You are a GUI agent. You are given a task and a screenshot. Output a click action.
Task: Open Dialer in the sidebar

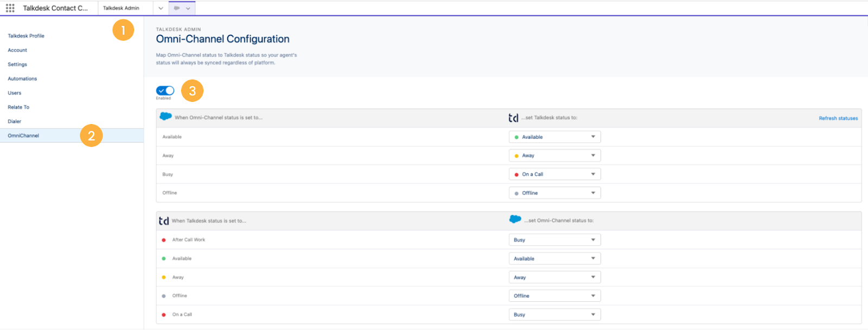15,121
